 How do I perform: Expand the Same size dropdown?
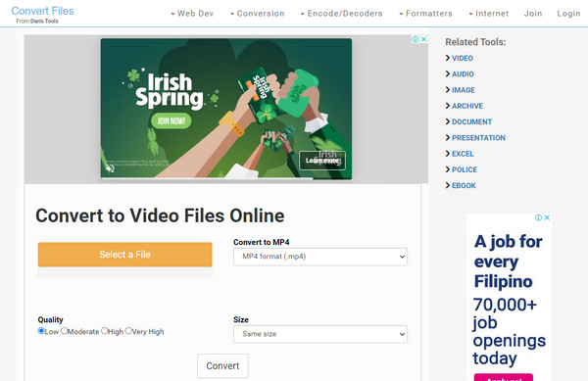tap(320, 334)
